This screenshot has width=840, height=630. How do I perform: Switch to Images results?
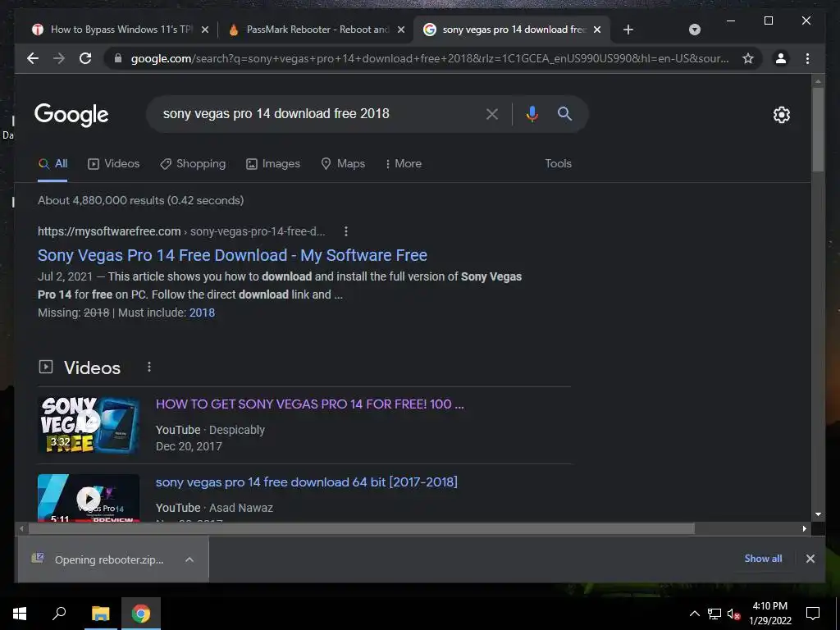click(x=273, y=164)
